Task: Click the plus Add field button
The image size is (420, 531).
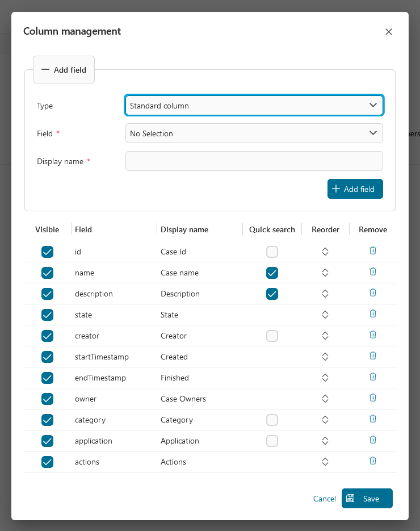Action: 355,189
